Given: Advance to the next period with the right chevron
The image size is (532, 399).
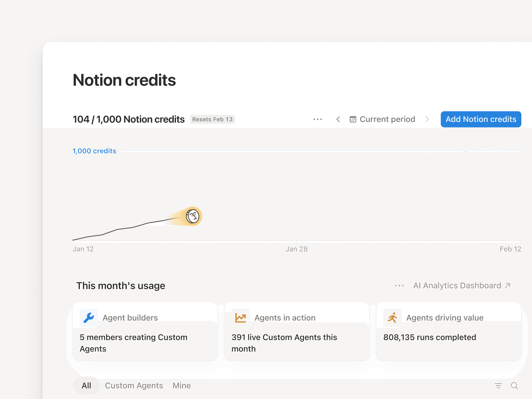Looking at the screenshot, I should 427,119.
